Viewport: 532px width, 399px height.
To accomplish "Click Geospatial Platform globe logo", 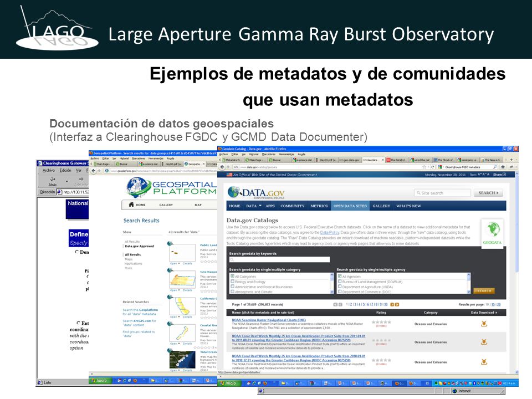I will [137, 187].
